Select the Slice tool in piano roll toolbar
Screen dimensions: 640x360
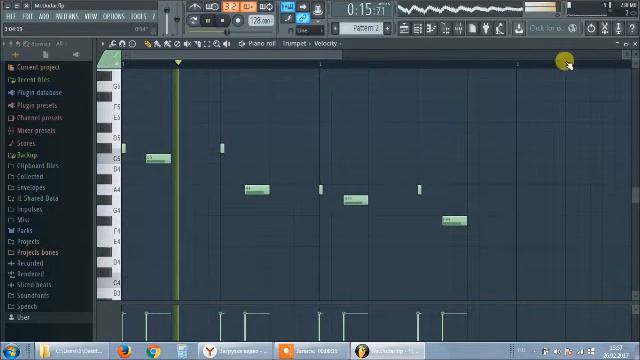(x=197, y=44)
